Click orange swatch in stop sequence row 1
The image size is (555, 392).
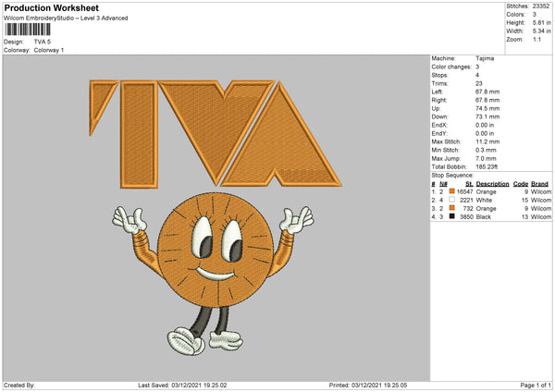[451, 191]
